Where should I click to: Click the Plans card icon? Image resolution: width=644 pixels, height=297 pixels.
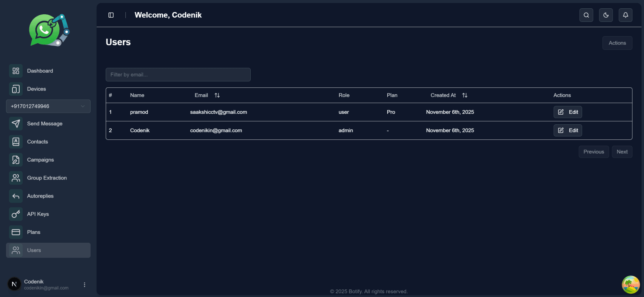click(16, 232)
